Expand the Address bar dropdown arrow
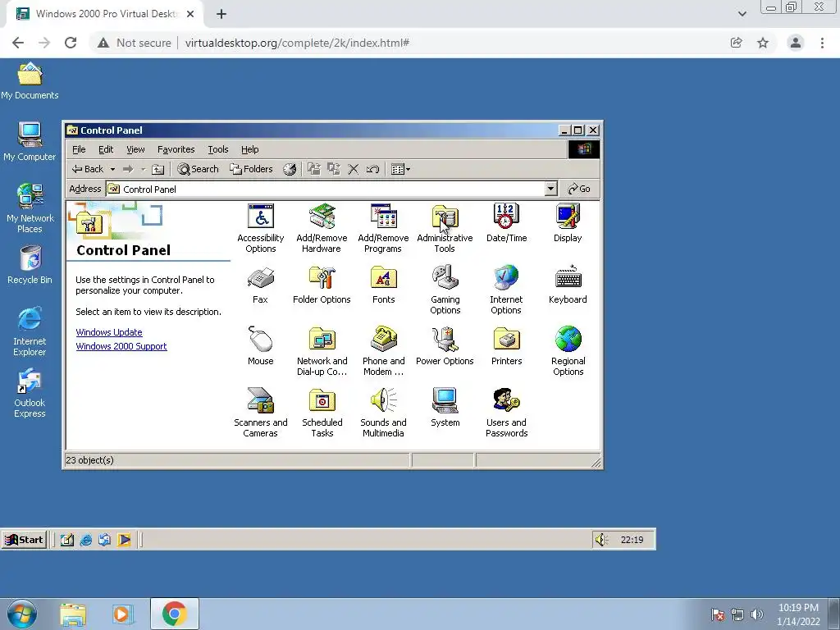 pos(550,189)
